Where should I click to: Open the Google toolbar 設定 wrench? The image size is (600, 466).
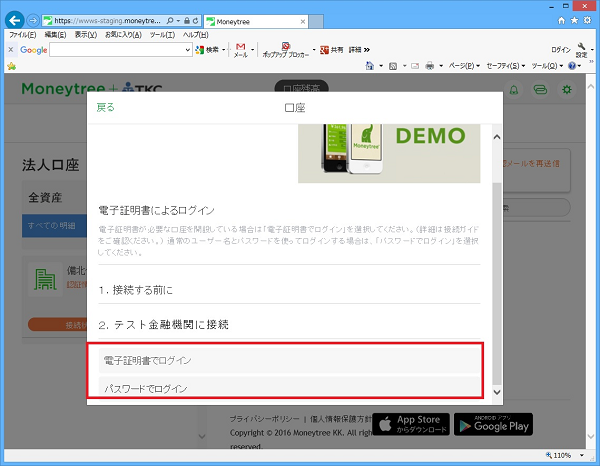click(582, 50)
